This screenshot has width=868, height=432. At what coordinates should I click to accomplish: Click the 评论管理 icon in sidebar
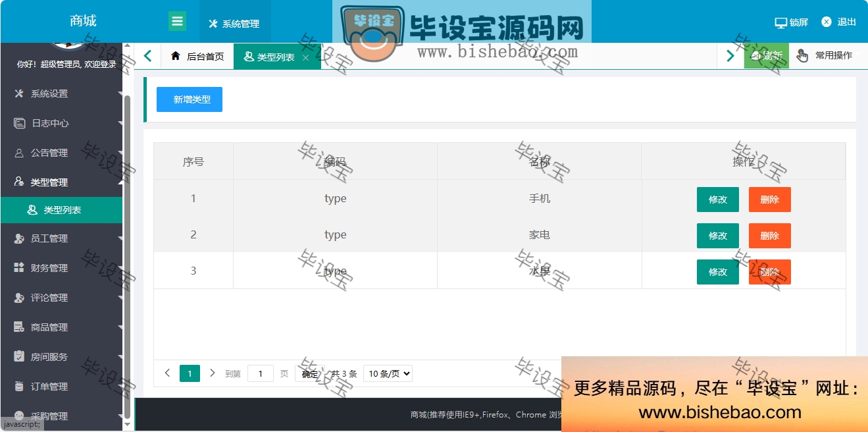[x=19, y=298]
